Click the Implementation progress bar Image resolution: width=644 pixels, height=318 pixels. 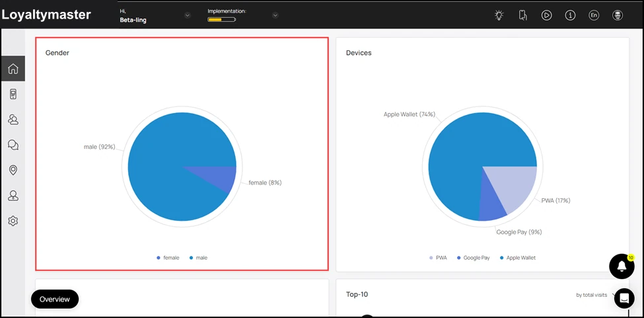221,19
